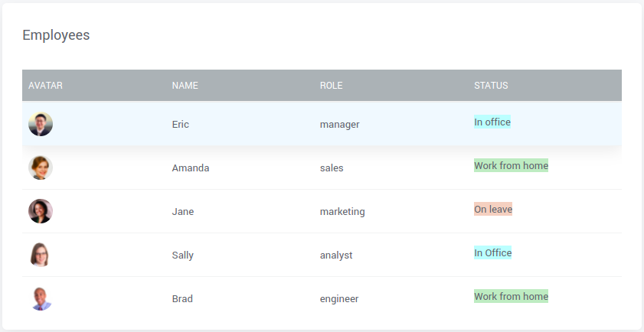
Task: Select the marketing role cell
Action: (342, 212)
